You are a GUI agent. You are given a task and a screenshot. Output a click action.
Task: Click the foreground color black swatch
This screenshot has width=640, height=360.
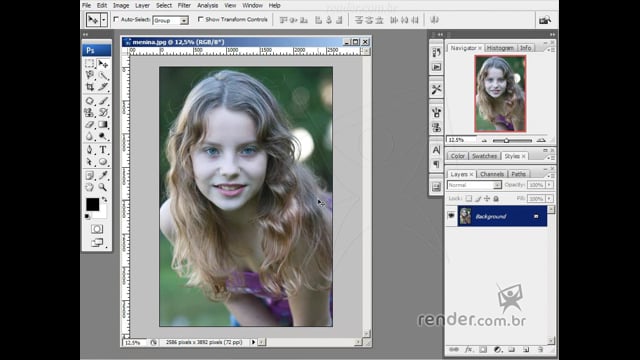(92, 204)
